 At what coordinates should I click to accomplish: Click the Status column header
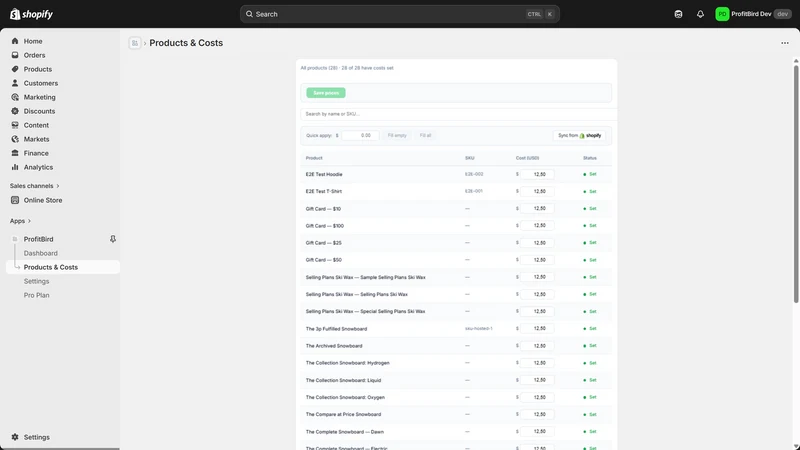pos(589,158)
